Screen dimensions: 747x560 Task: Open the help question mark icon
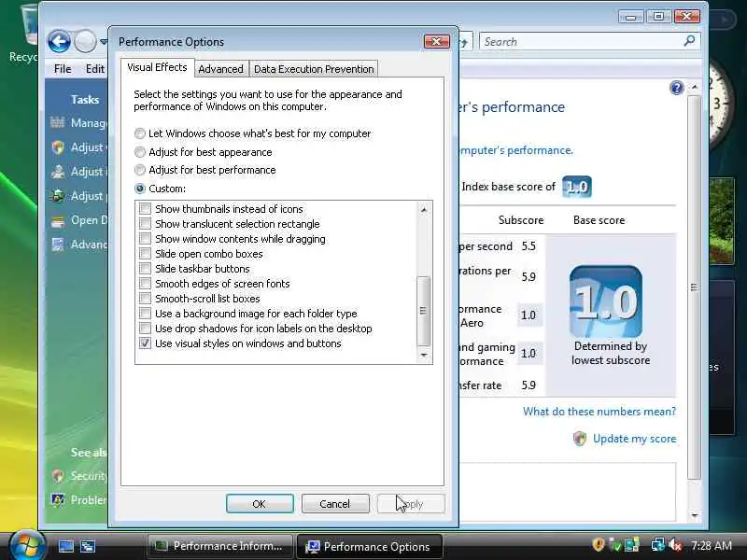676,88
